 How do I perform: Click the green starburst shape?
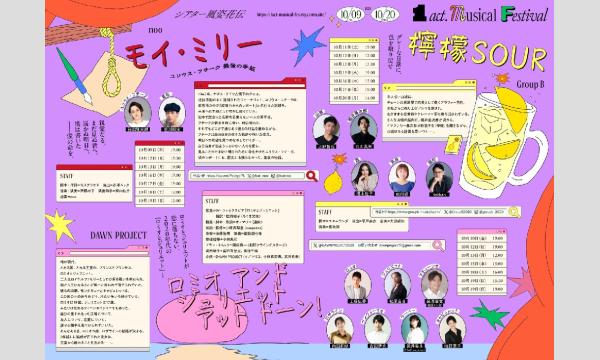click(x=489, y=315)
